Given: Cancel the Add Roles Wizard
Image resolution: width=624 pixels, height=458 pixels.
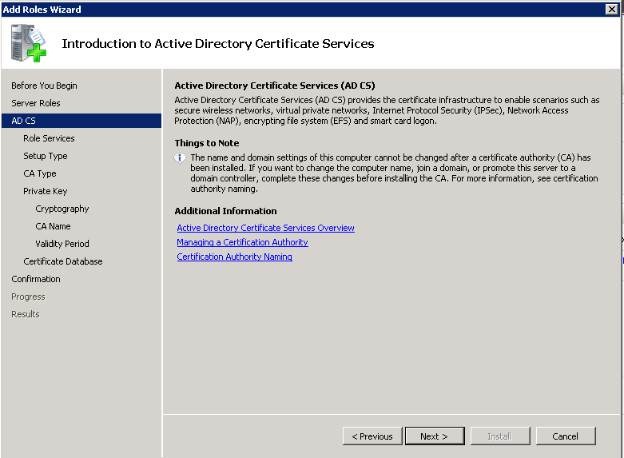Looking at the screenshot, I should pyautogui.click(x=565, y=436).
